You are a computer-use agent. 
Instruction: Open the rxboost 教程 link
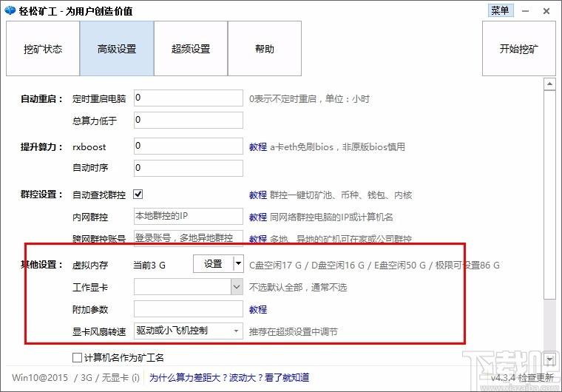point(258,146)
